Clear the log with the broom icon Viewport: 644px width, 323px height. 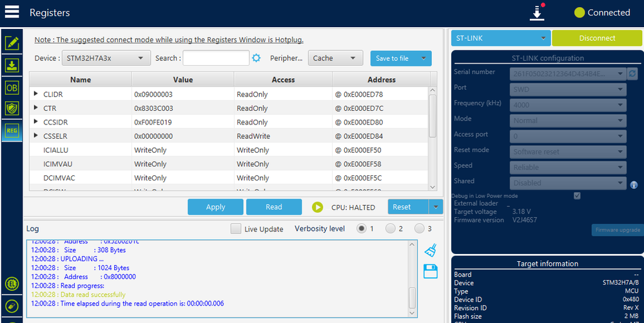(x=431, y=250)
